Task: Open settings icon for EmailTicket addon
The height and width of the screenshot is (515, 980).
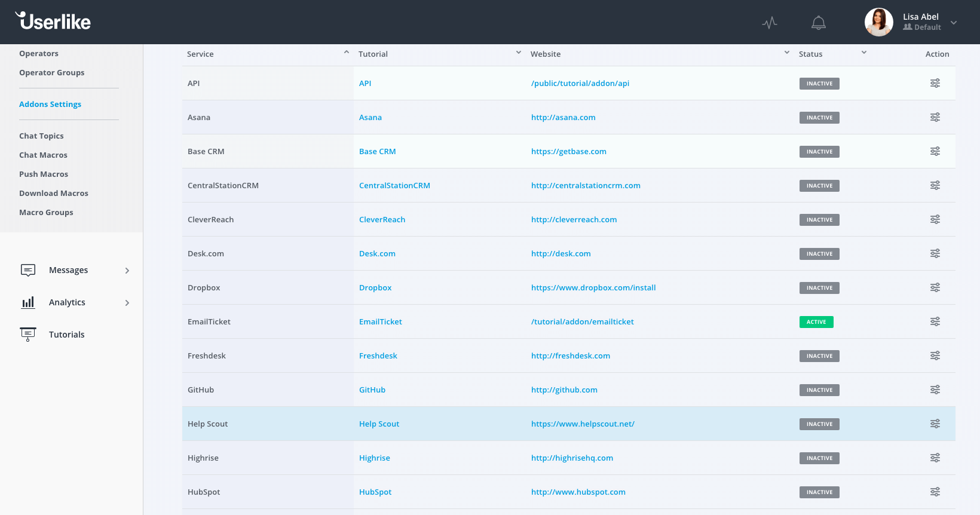Action: [935, 321]
